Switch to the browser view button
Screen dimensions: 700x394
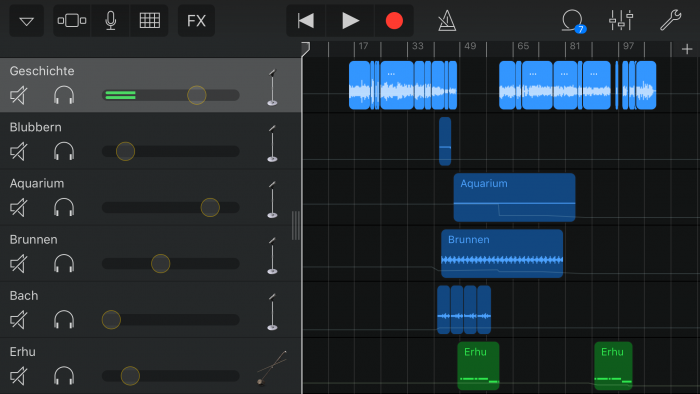point(72,21)
